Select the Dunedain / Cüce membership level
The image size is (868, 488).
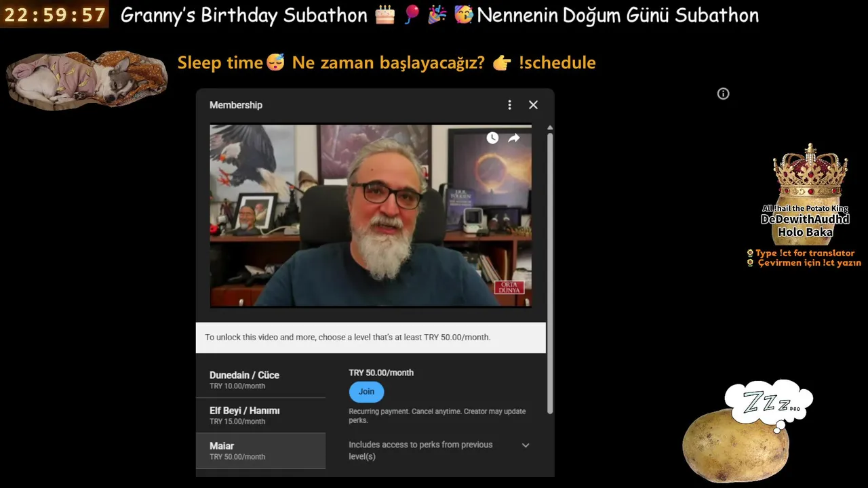[260, 380]
